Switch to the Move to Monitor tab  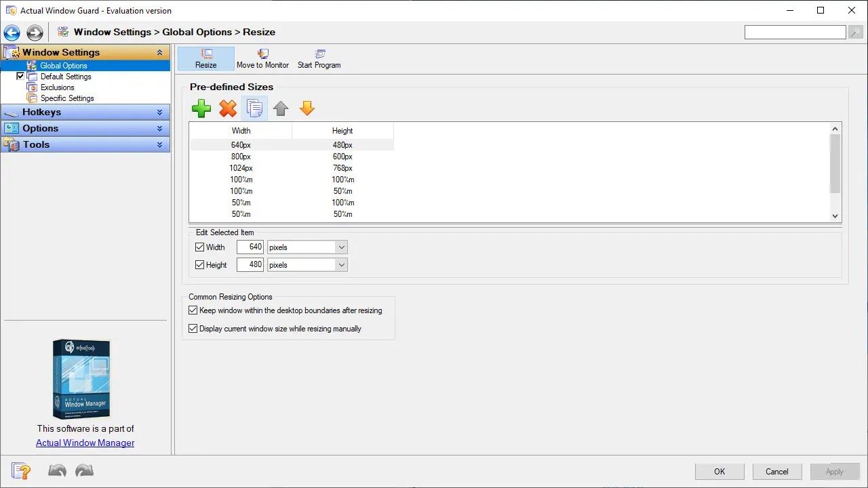(263, 58)
